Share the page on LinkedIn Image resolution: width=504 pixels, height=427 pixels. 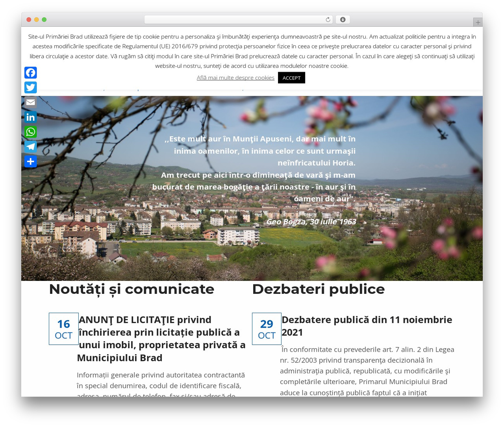(x=30, y=117)
